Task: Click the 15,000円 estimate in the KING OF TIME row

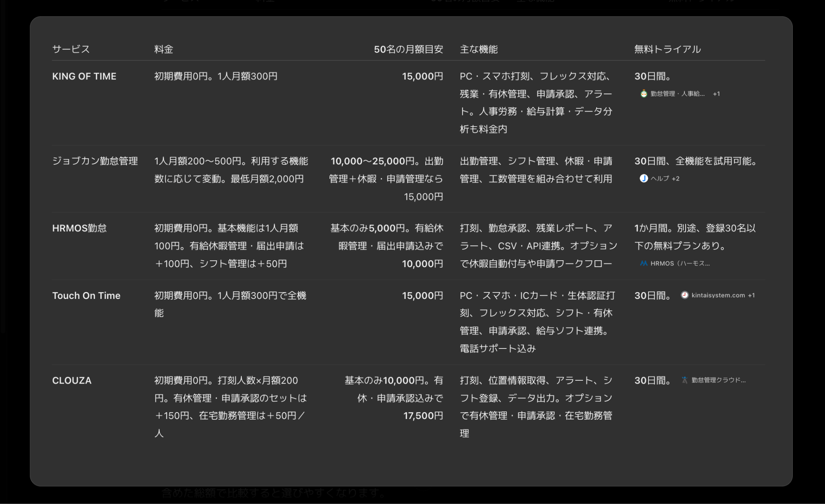Action: [423, 76]
